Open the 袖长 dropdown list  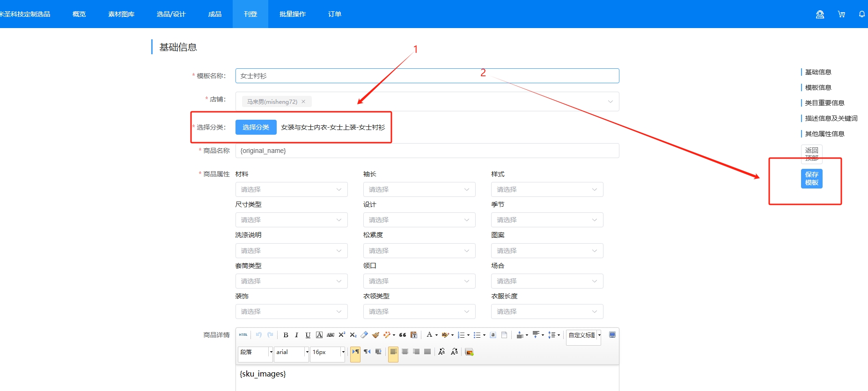click(x=419, y=189)
